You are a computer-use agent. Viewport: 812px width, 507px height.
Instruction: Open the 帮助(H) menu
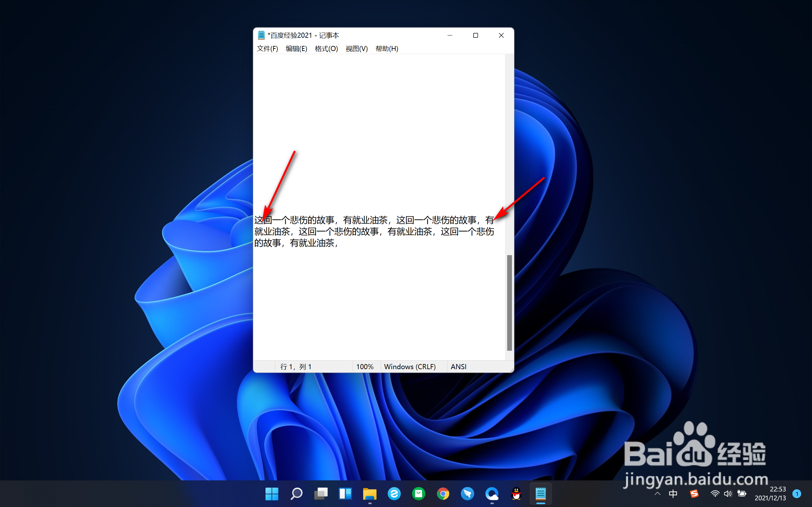(x=387, y=48)
